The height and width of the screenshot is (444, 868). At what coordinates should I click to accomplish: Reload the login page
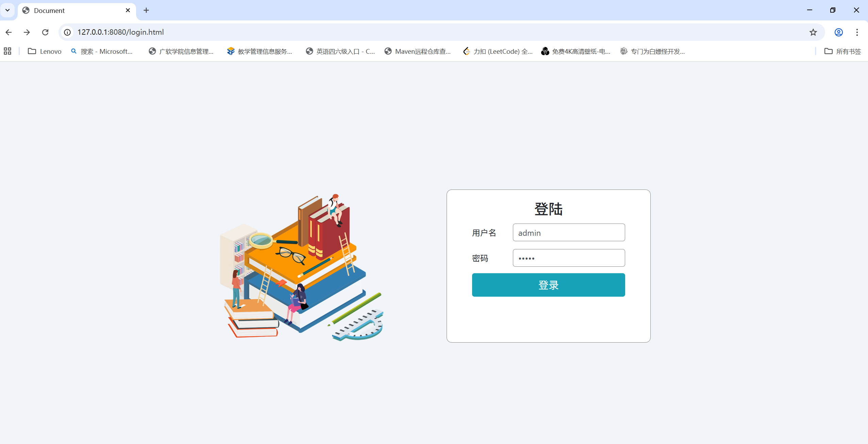[x=45, y=32]
